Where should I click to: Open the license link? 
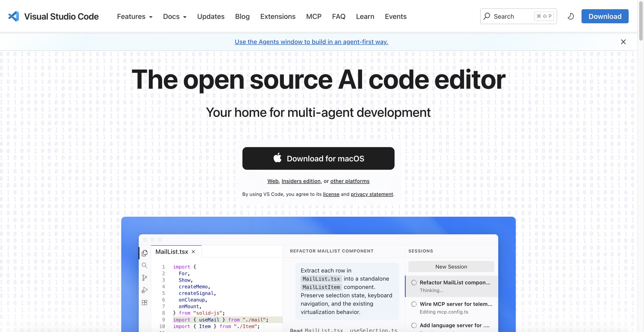(331, 194)
